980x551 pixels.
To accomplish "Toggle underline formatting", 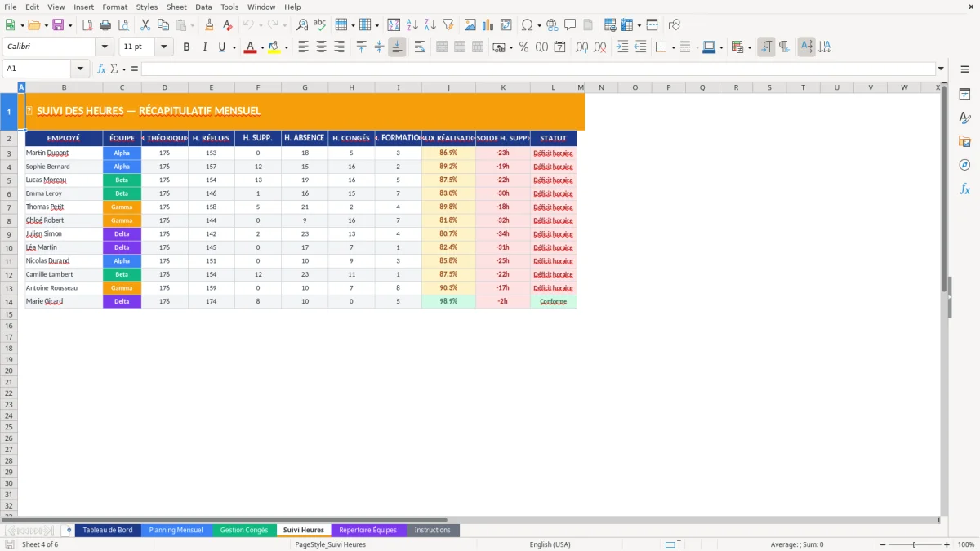I will click(x=221, y=47).
